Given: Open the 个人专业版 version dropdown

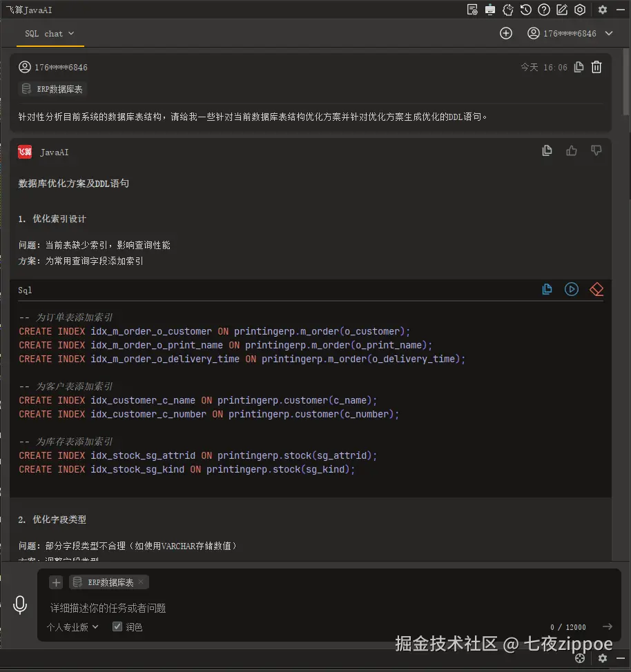Looking at the screenshot, I should pyautogui.click(x=72, y=627).
